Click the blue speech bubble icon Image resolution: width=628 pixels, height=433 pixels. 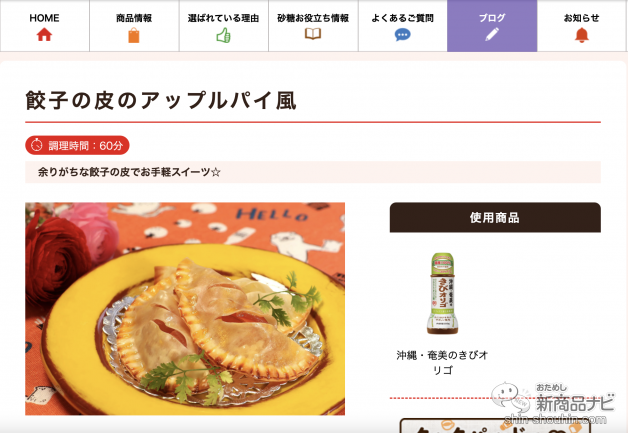click(403, 35)
